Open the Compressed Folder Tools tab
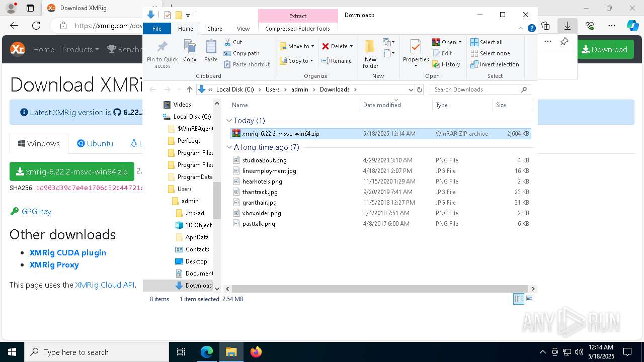This screenshot has width=644, height=362. (x=297, y=29)
